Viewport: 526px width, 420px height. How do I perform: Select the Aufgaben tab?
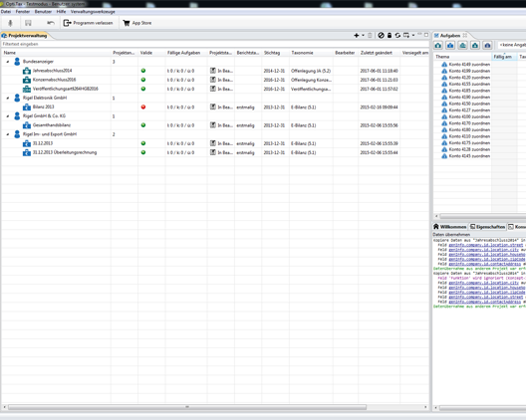pyautogui.click(x=450, y=36)
